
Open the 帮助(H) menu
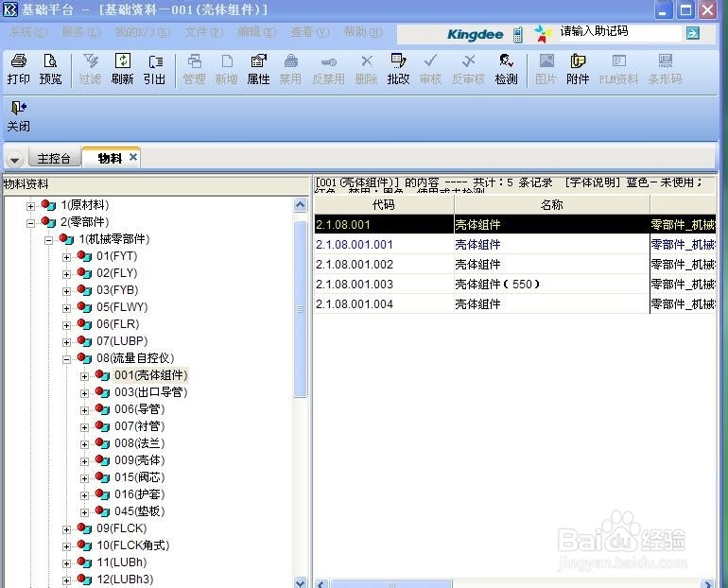[363, 32]
